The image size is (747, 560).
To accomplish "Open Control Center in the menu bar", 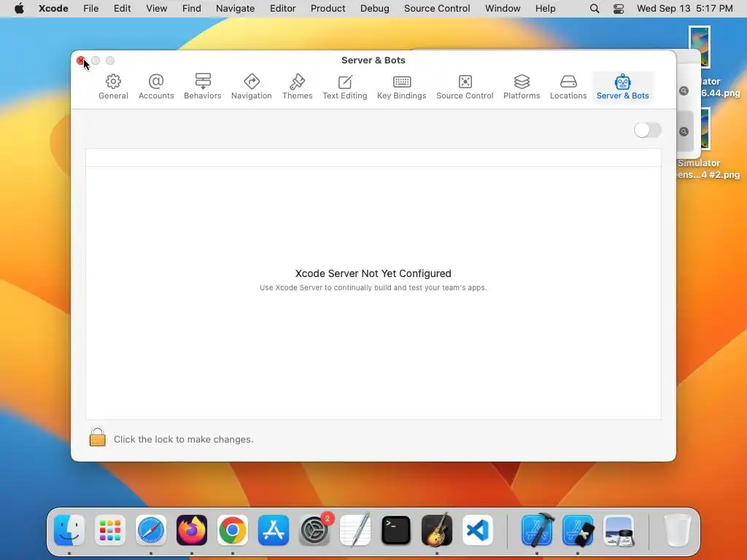I will [x=619, y=9].
